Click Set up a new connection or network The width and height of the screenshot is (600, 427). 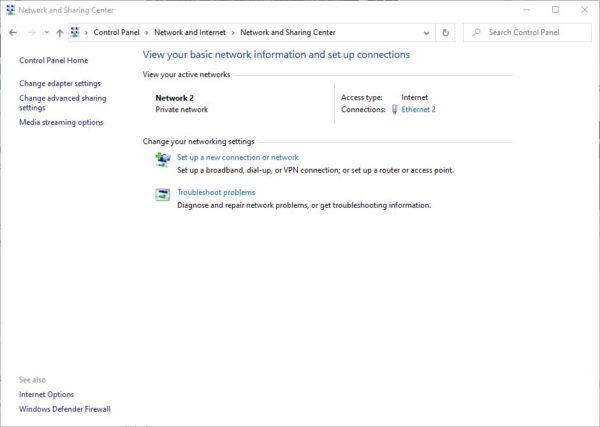[x=238, y=157]
